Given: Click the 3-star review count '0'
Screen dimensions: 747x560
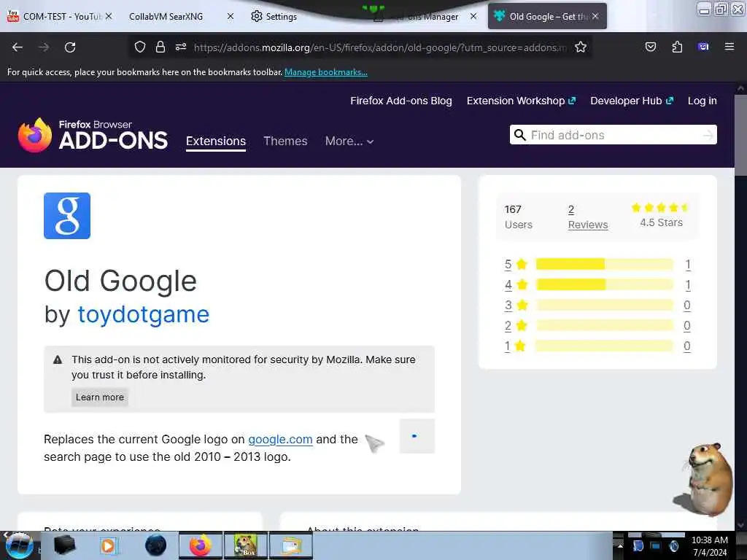Looking at the screenshot, I should (x=687, y=306).
